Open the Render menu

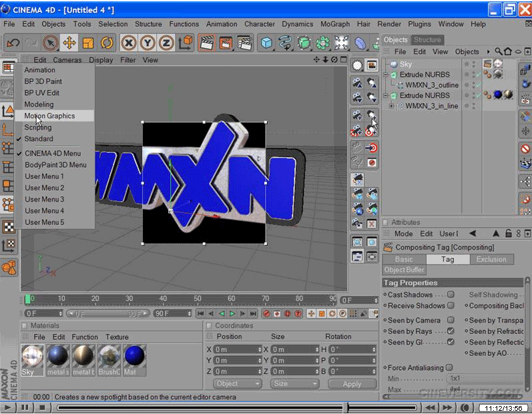389,24
